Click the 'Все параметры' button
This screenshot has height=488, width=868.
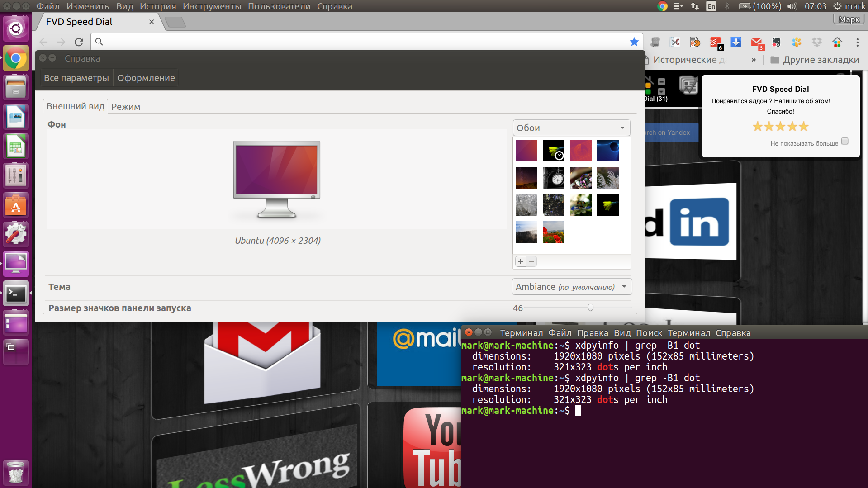coord(76,78)
